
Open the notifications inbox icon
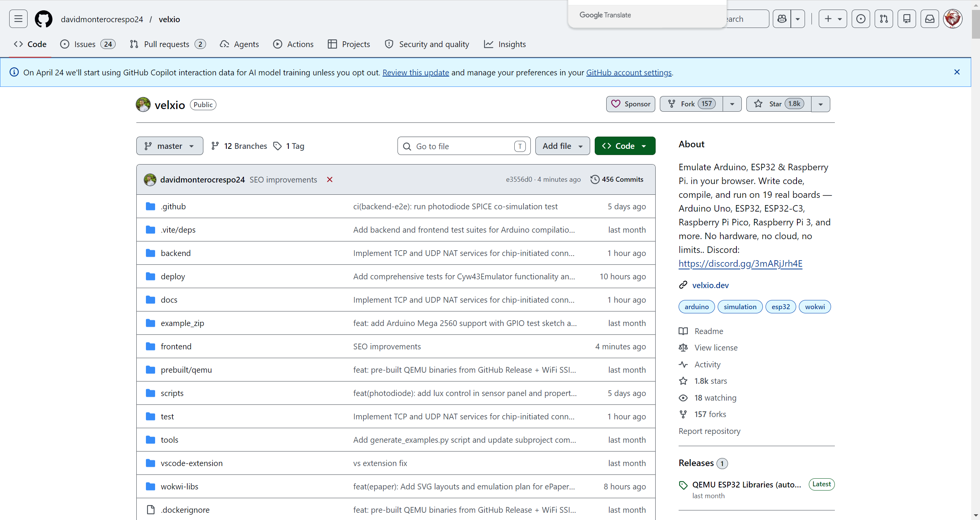coord(929,19)
